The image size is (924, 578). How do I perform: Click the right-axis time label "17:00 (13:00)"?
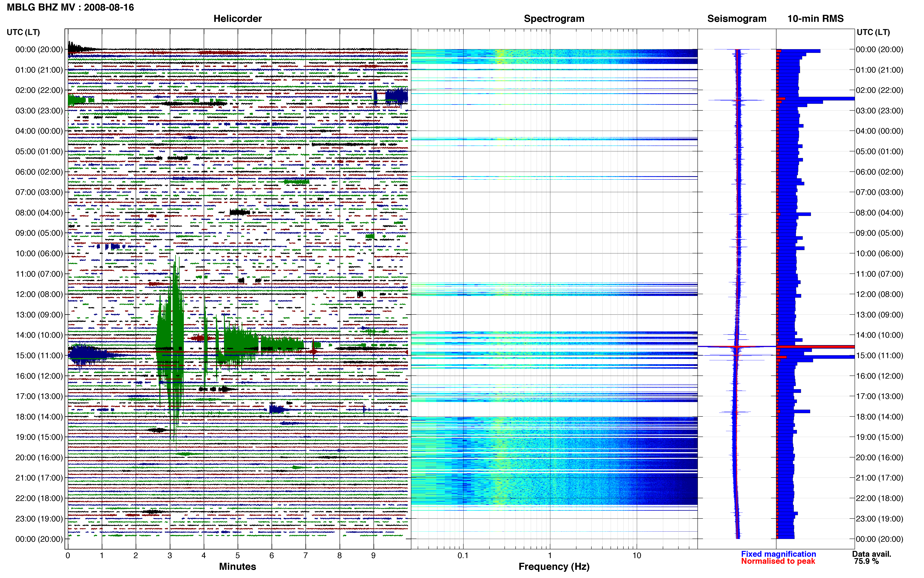[x=879, y=396]
